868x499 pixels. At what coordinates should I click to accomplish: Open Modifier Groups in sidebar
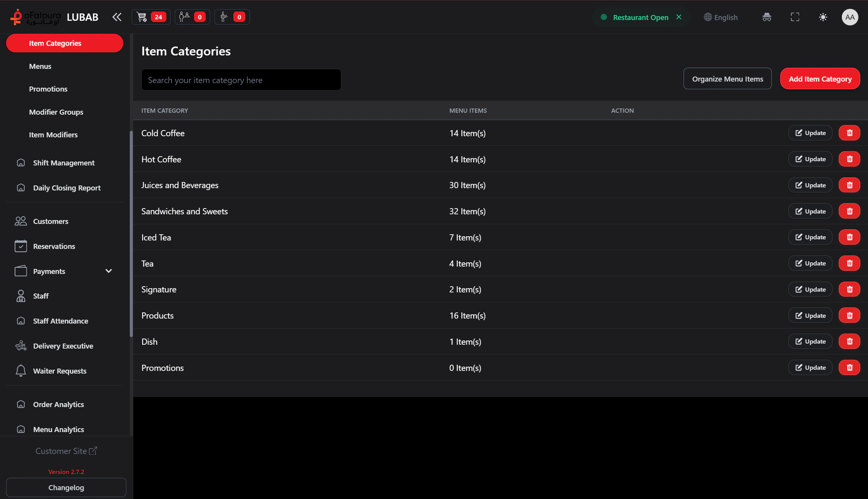pos(56,112)
